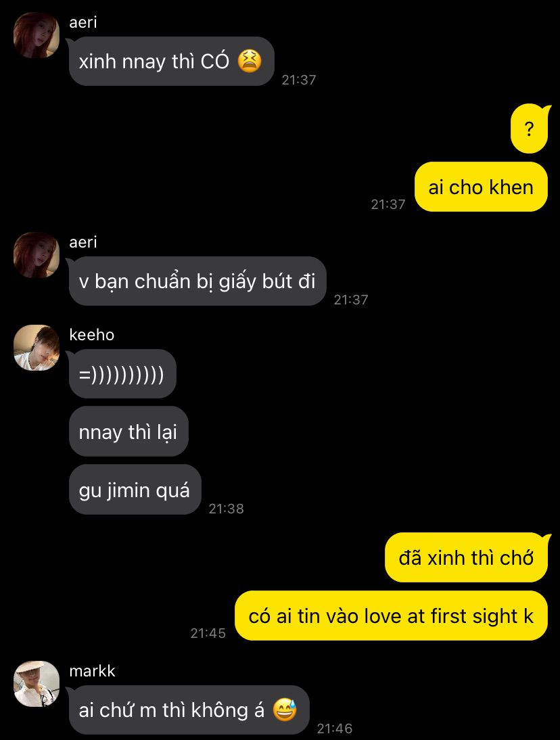Select the 'xinh nnay thì CÓ' message
The image size is (560, 740).
pyautogui.click(x=171, y=62)
